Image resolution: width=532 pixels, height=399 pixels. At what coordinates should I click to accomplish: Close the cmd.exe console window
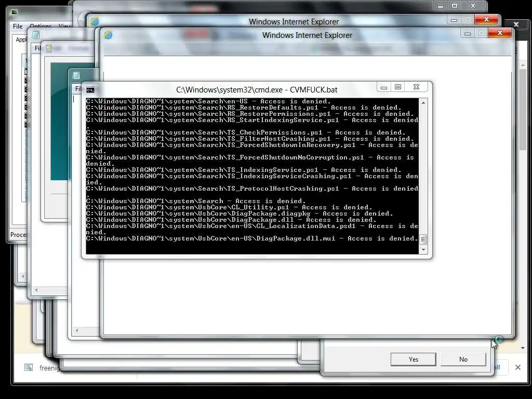[x=416, y=87]
